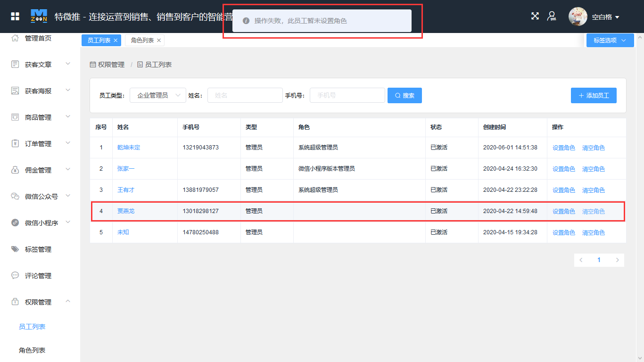Click 设置角色 for 贾燕龙
The image size is (644, 362).
(564, 211)
